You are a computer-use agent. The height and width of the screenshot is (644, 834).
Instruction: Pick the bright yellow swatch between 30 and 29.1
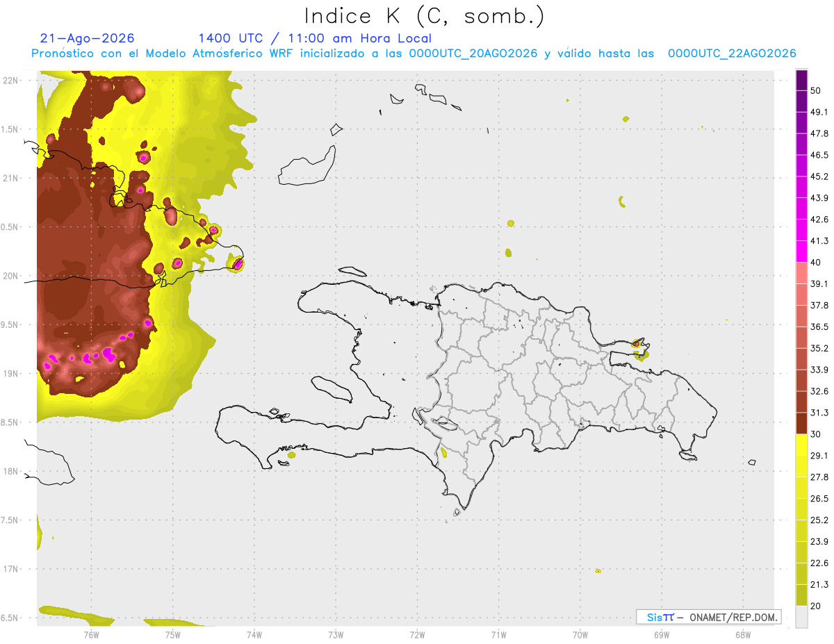click(x=801, y=445)
